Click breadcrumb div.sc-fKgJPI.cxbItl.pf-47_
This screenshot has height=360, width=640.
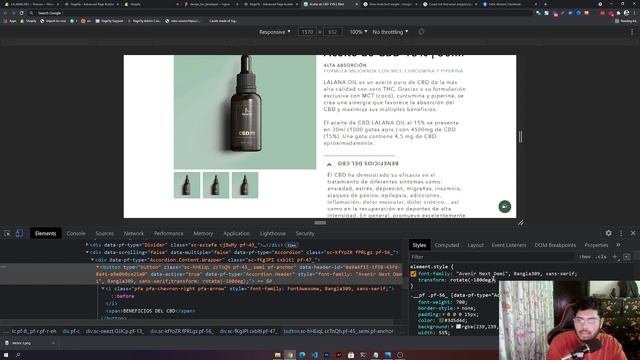coord(249,331)
